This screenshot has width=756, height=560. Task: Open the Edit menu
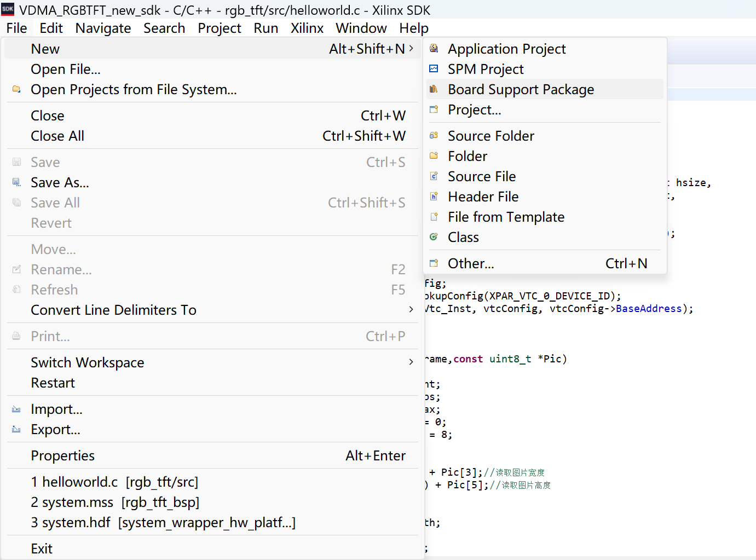coord(51,28)
